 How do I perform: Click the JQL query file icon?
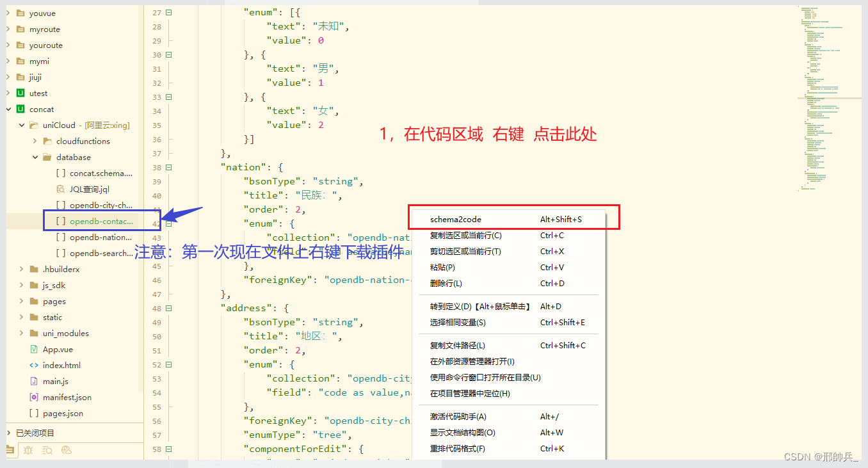(61, 190)
